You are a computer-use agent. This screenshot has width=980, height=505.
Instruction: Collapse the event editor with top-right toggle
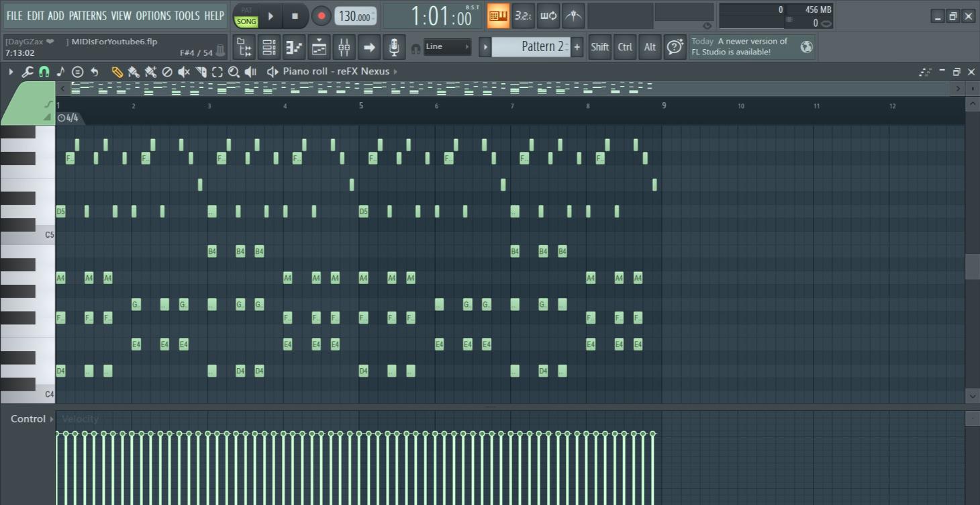tap(972, 418)
